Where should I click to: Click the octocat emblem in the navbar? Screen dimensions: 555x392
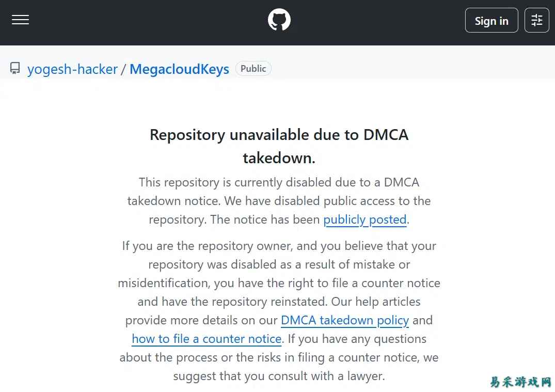click(279, 19)
